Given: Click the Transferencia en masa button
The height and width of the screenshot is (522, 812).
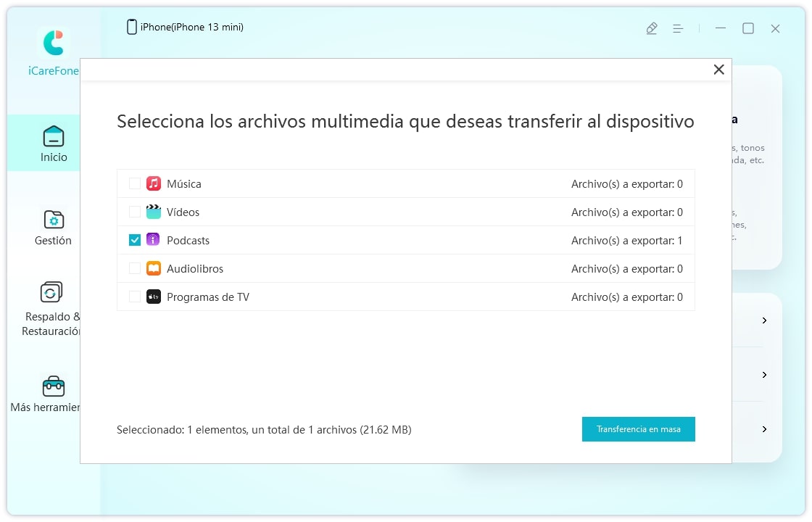Looking at the screenshot, I should coord(638,429).
